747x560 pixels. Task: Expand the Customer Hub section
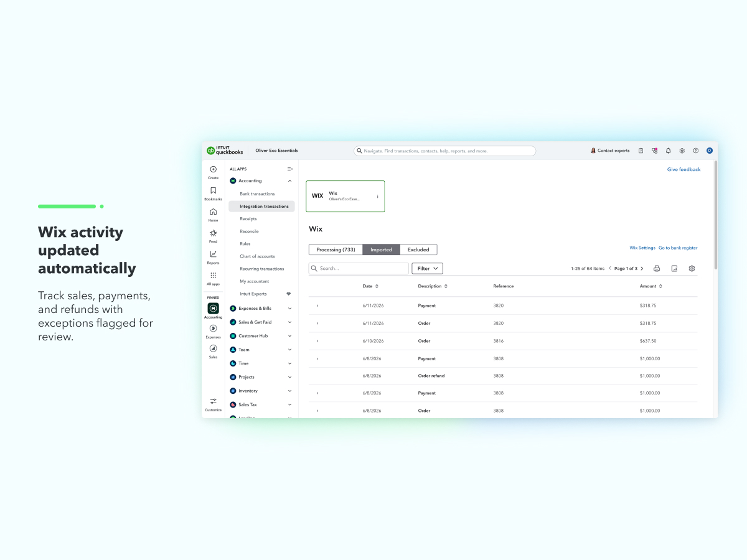coord(290,336)
